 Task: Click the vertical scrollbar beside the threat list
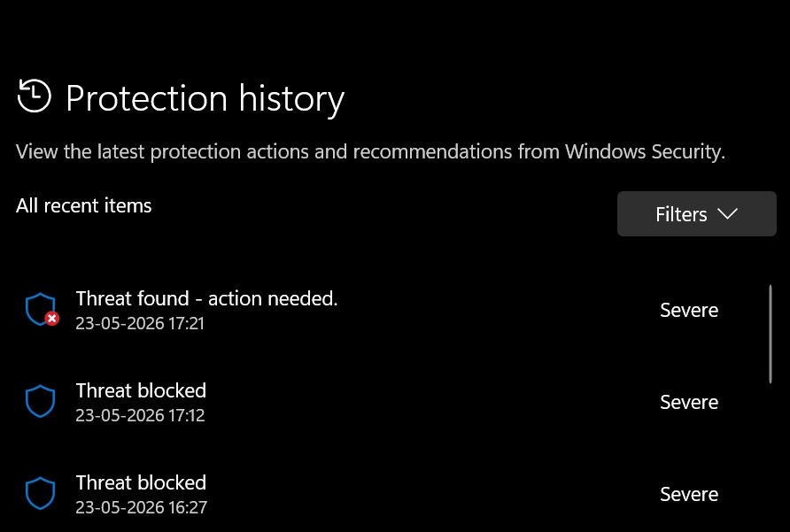[x=771, y=334]
